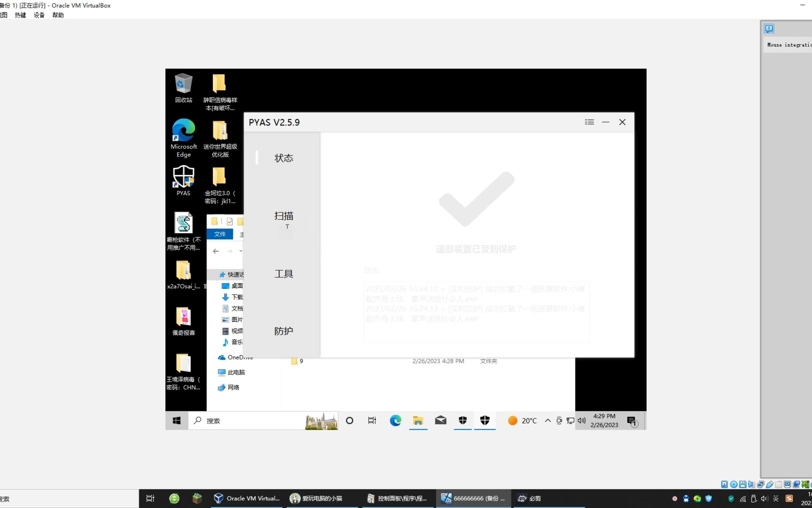This screenshot has height=508, width=812.
Task: Open the 迷你世界超级优化版 folder
Action: [x=220, y=139]
